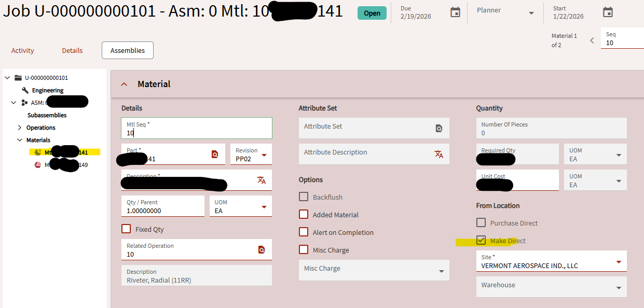Screen dimensions: 644x308
Task: Uncheck the Make Direct checkbox
Action: coord(481,241)
